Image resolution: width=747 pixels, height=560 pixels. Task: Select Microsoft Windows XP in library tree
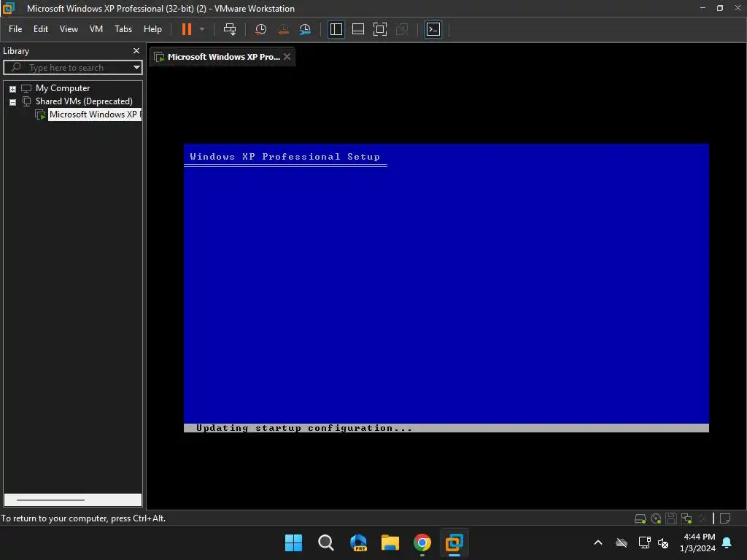(x=95, y=114)
